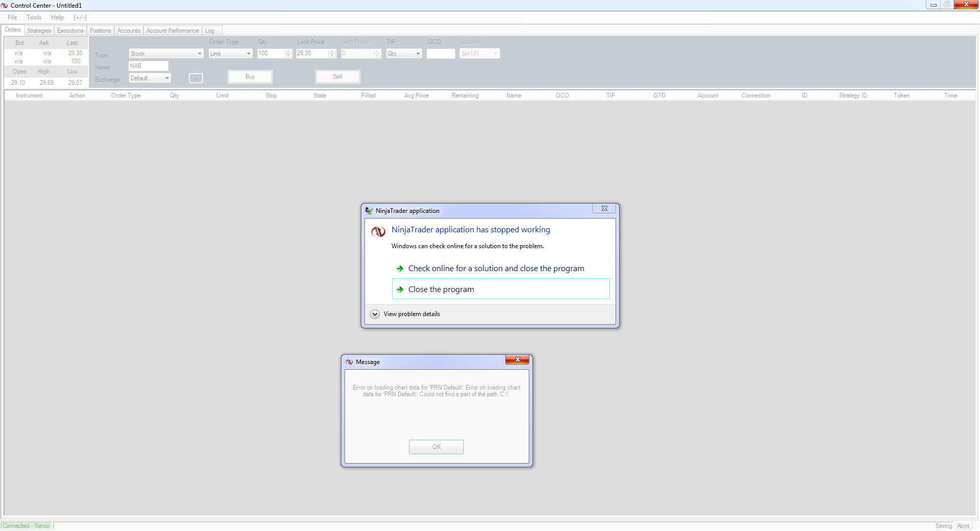Click the Buy button

pyautogui.click(x=250, y=77)
